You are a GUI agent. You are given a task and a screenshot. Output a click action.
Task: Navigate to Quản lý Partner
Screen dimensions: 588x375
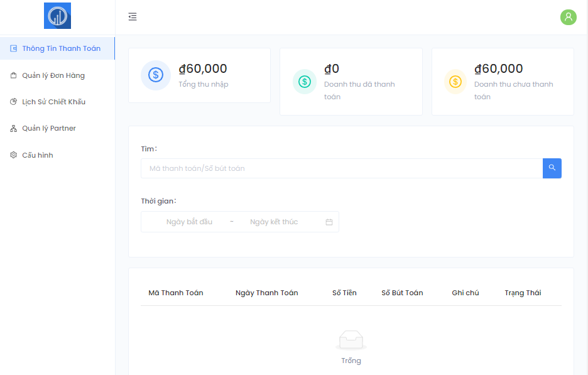tap(48, 128)
